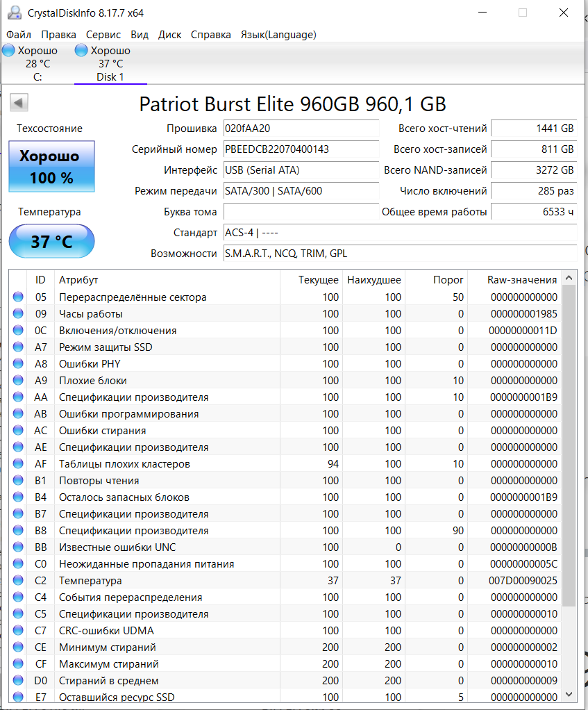588x710 pixels.
Task: Select the Максимум стираний row text
Action: click(x=108, y=664)
